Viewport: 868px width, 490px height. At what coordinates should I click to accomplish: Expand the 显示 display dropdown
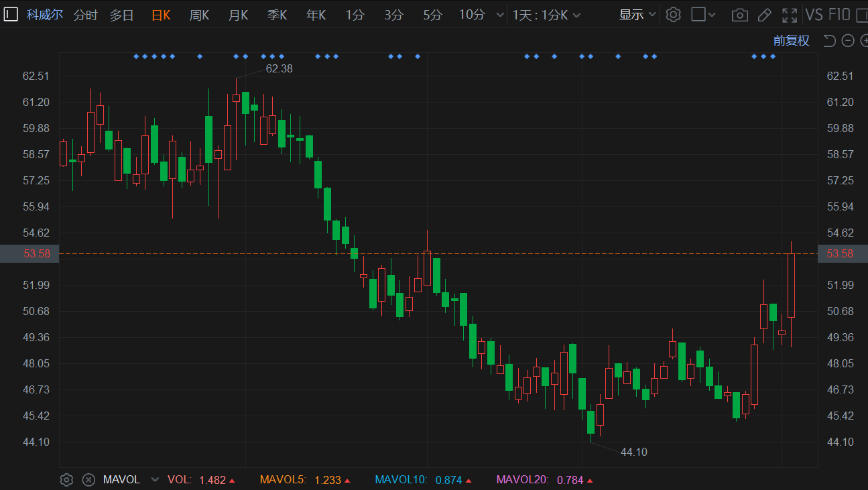pyautogui.click(x=637, y=15)
